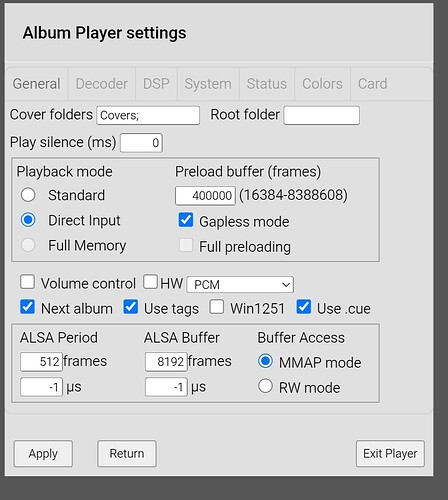
Task: Open the DSP tab
Action: 156,84
